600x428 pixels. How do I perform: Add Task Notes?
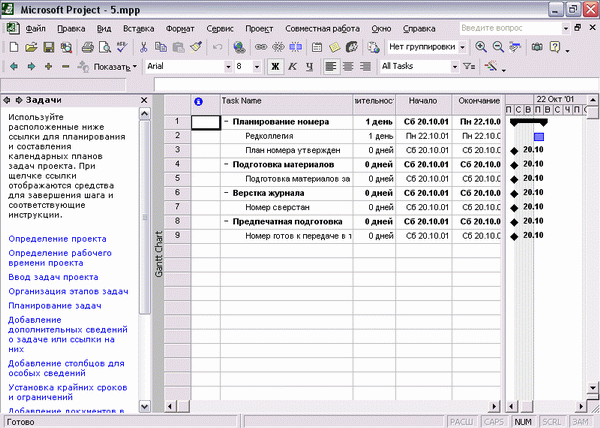tap(334, 47)
